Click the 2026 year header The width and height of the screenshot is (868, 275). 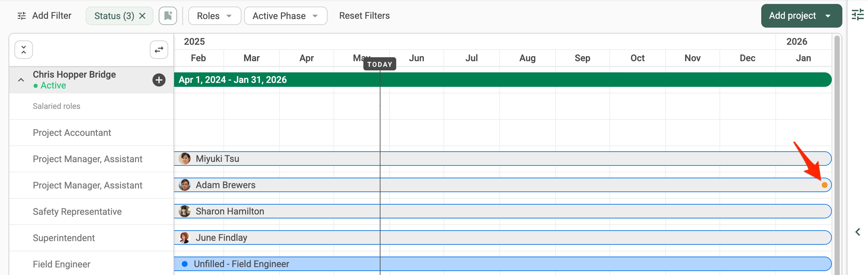click(797, 41)
